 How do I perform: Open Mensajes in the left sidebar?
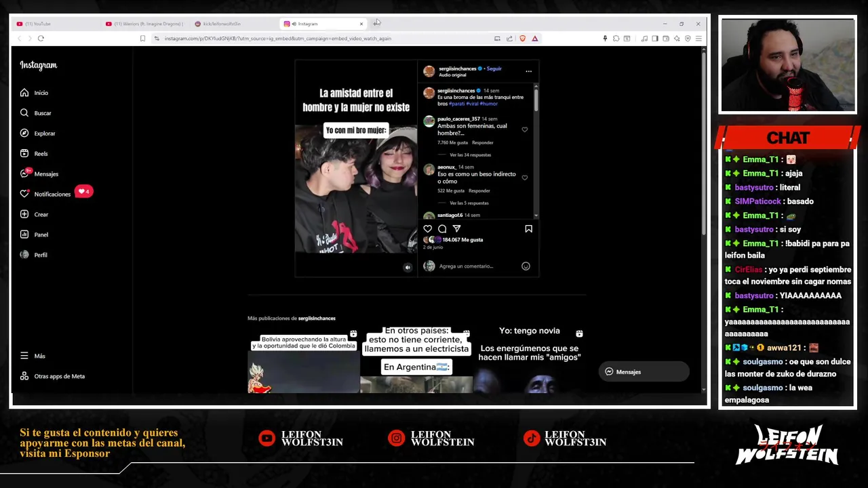point(39,174)
